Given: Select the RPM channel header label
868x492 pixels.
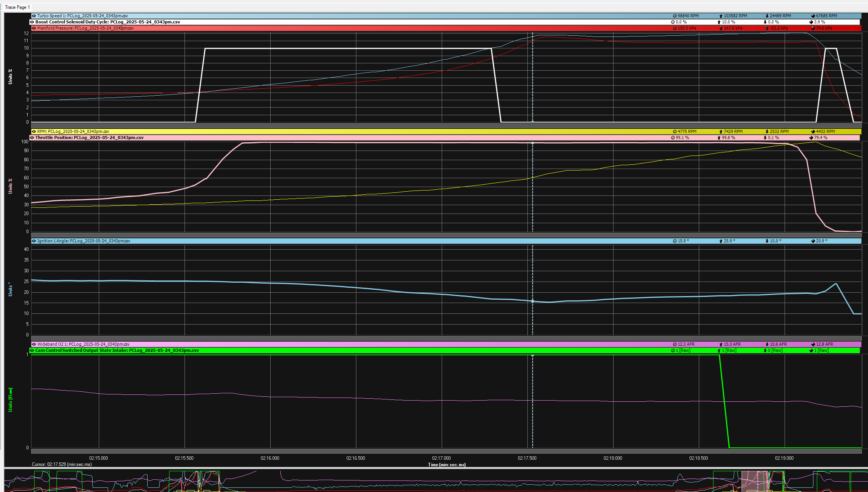Looking at the screenshot, I should [x=73, y=131].
